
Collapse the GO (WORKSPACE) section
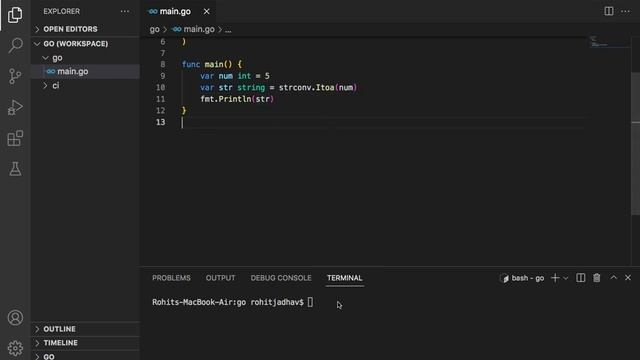coord(85,44)
